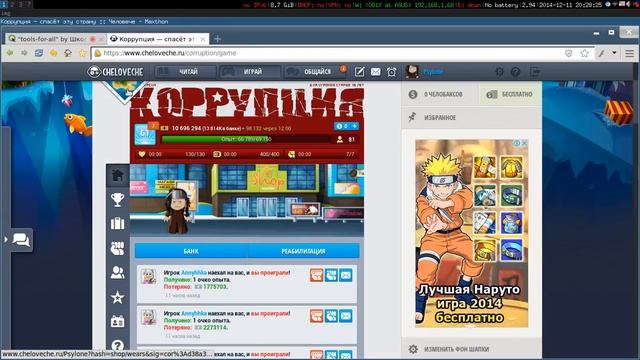Click blue fist icon in 2273114 entry
The image size is (640, 360).
pos(331,316)
